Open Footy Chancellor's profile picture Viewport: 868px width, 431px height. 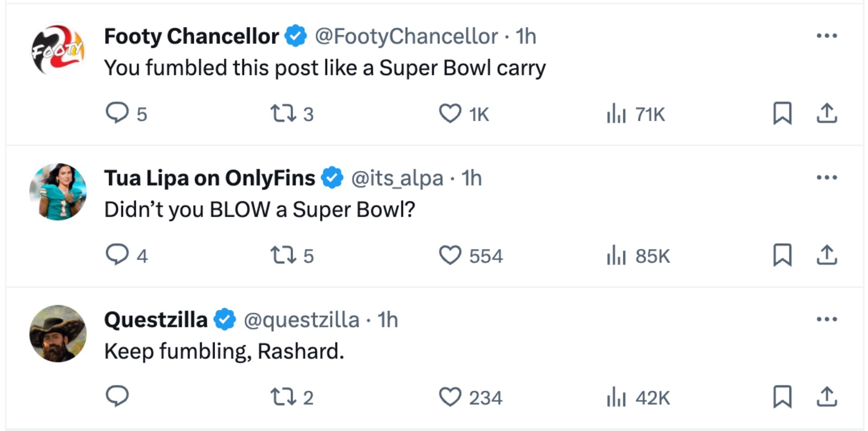tap(58, 50)
